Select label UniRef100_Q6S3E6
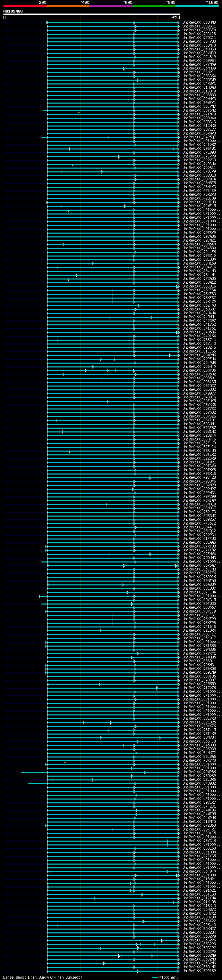Screen dimensions: 222x980 pyautogui.click(x=199, y=286)
